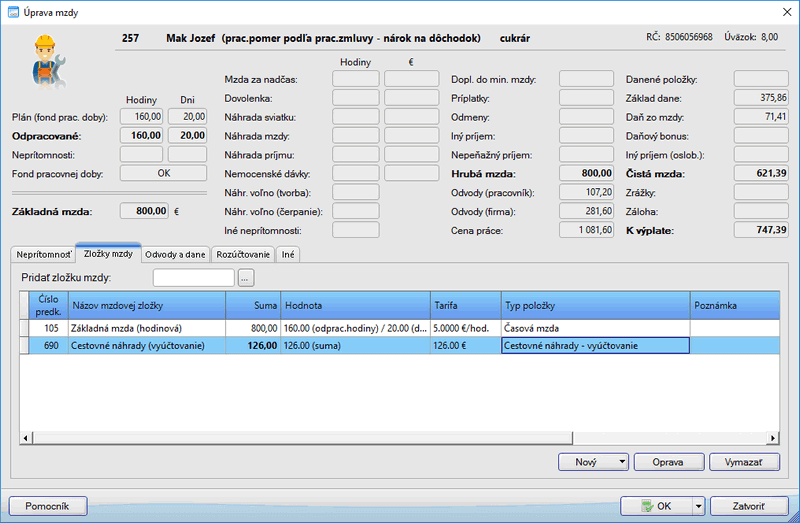Open the wage component browse button (...)
Image resolution: width=800 pixels, height=523 pixels.
point(246,277)
